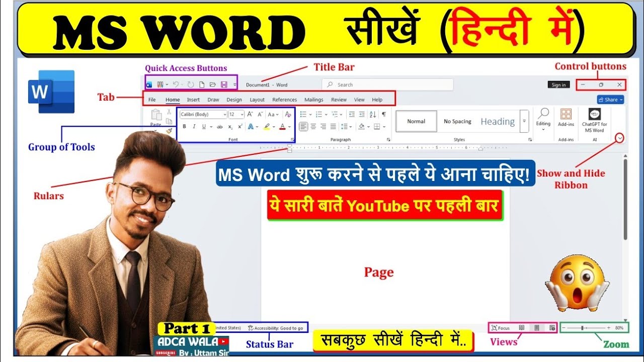Switch to Print Layout view icon
This screenshot has height=362, width=644.
[537, 328]
